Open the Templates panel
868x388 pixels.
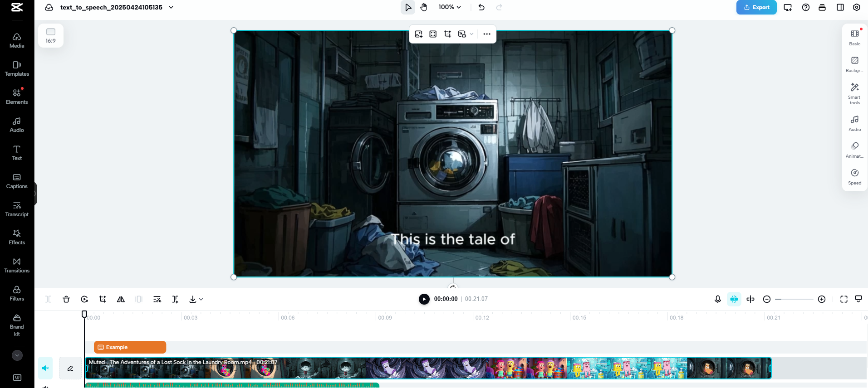(x=17, y=68)
